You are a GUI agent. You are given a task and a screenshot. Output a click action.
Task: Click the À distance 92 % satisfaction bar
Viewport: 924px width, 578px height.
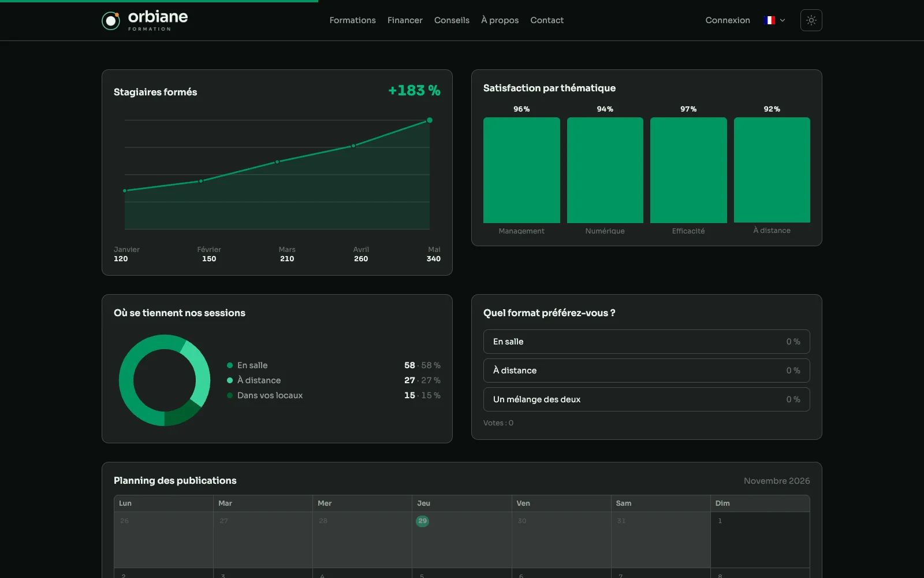772,170
